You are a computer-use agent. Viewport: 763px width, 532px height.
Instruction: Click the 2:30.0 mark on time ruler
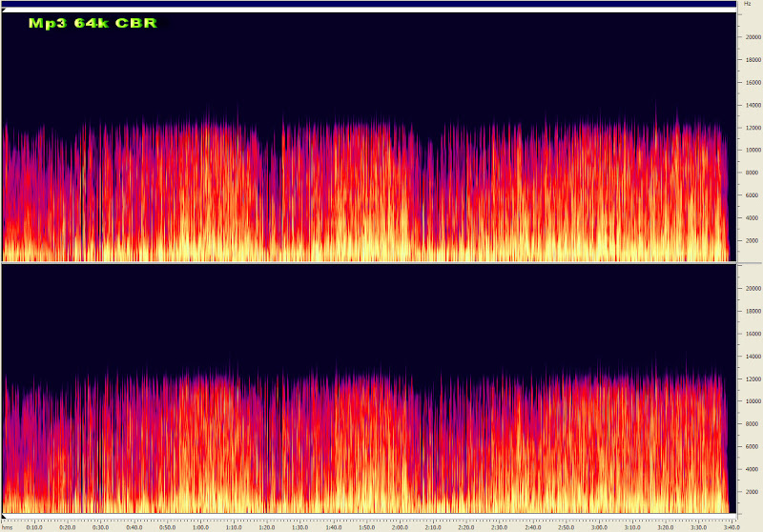tap(500, 525)
